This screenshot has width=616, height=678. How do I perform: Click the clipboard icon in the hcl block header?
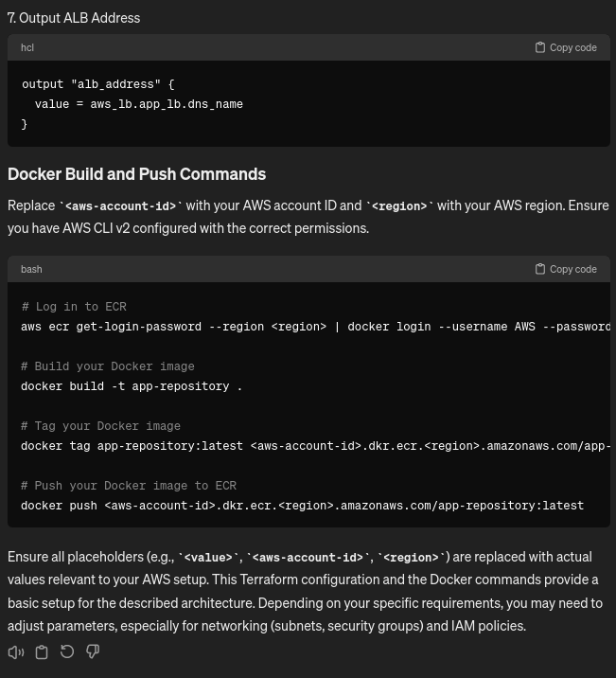click(x=540, y=47)
